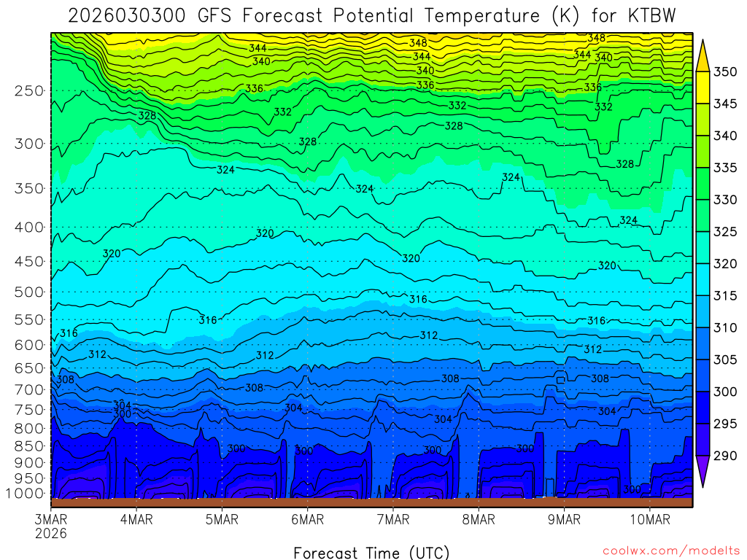Image resolution: width=747 pixels, height=560 pixels.
Task: Click the chart title mentioning KTBW
Action: pyautogui.click(x=371, y=16)
